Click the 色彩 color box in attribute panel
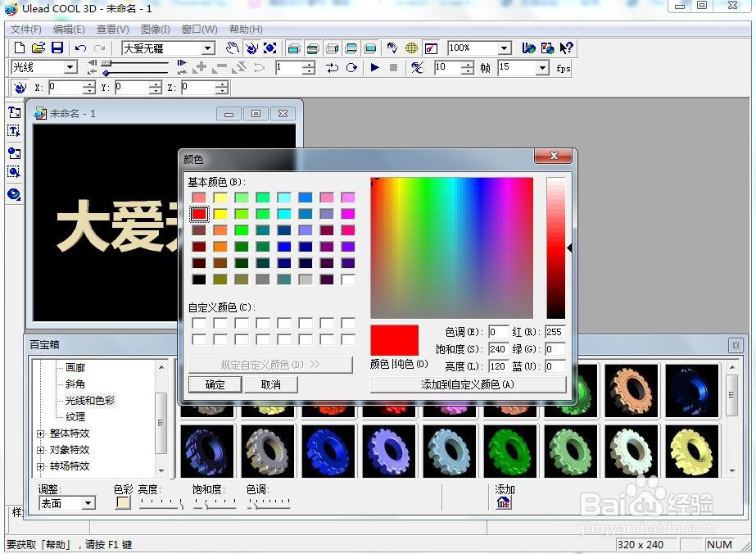This screenshot has width=756, height=554. 124,502
